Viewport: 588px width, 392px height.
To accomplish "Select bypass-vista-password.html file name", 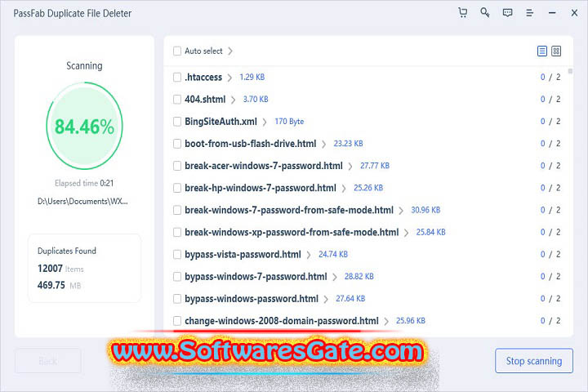I will pos(243,254).
